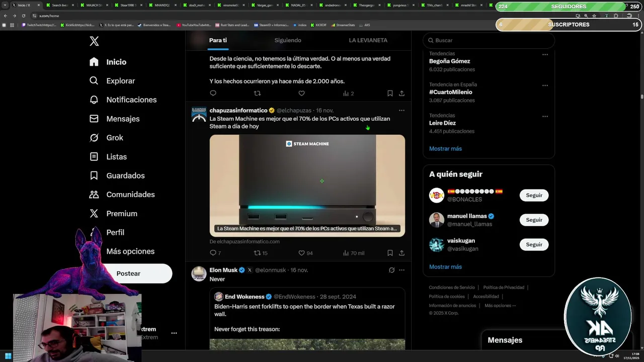Like the Steam Machine post
Image resolution: width=644 pixels, height=362 pixels.
tap(305, 253)
